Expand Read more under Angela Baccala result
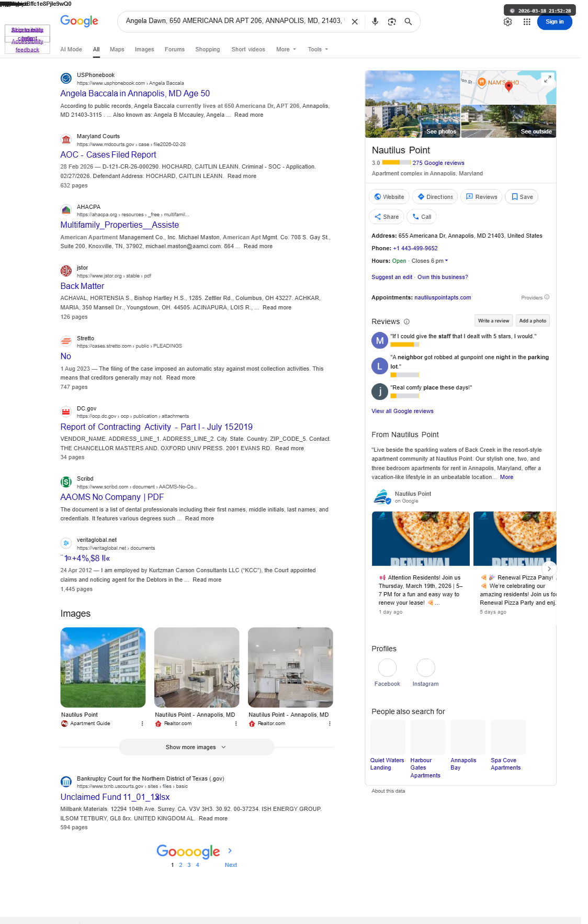 (x=248, y=115)
